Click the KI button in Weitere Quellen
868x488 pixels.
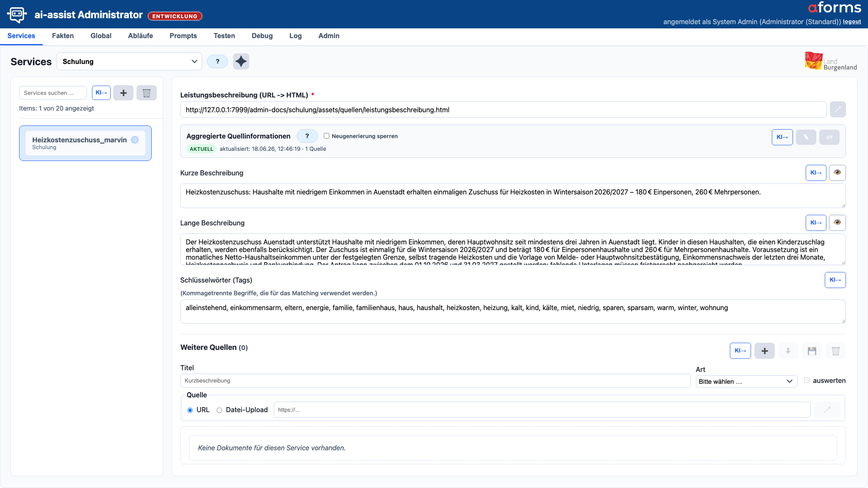(x=740, y=351)
